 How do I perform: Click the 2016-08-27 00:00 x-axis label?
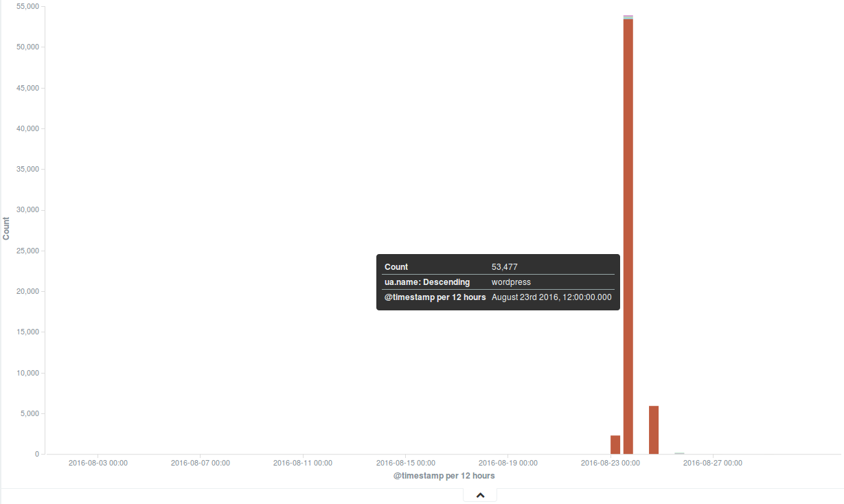(x=712, y=463)
